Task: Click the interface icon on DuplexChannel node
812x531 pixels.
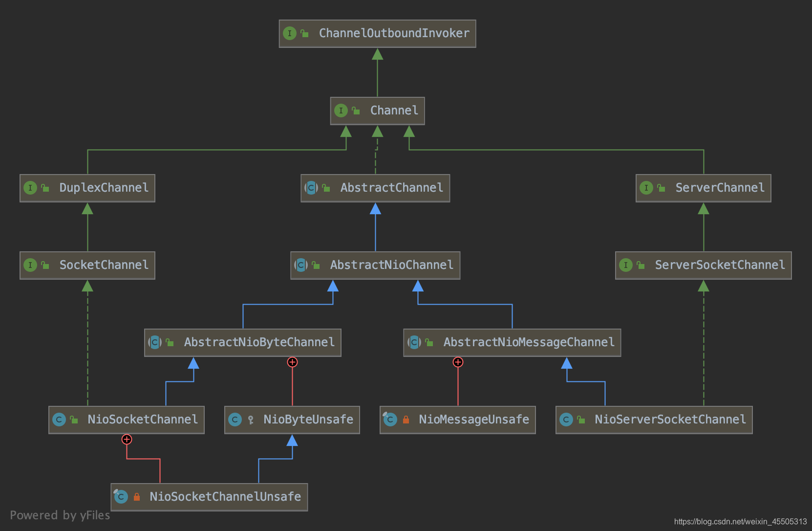Action: click(30, 188)
